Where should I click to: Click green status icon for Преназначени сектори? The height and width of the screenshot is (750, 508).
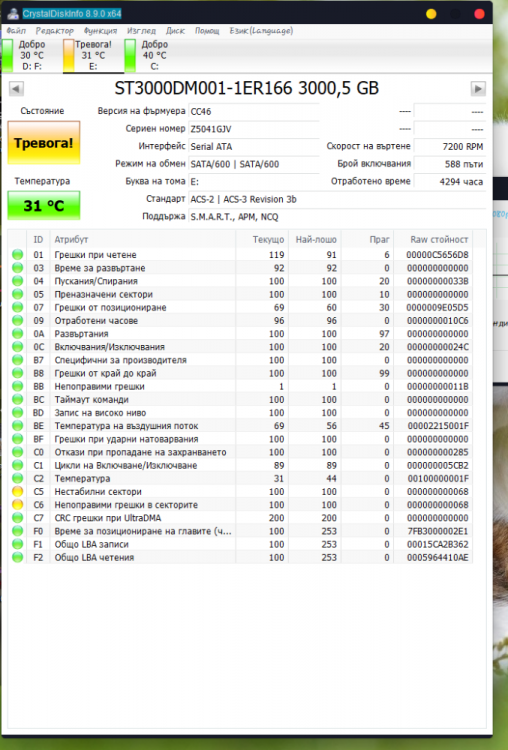click(x=18, y=294)
